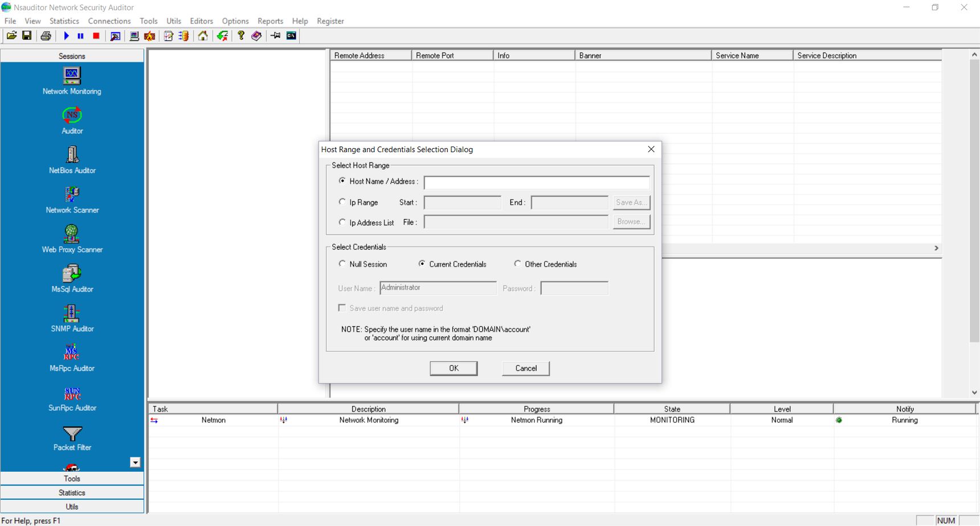
Task: Click the purple help book icon
Action: [256, 36]
